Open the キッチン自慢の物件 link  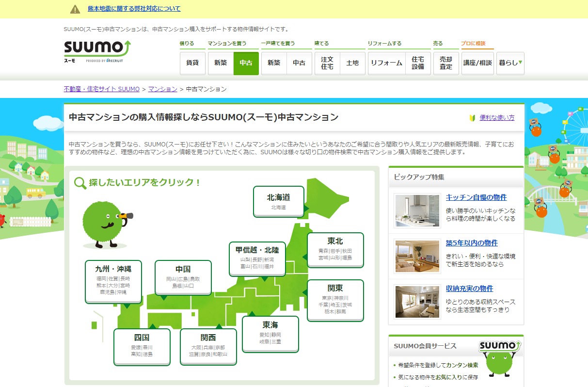[x=476, y=197]
